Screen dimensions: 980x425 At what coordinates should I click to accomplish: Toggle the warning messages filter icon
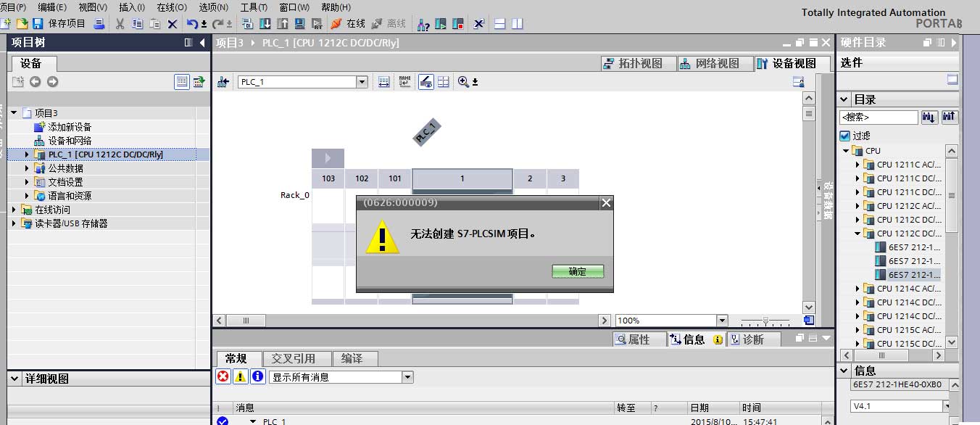[241, 376]
